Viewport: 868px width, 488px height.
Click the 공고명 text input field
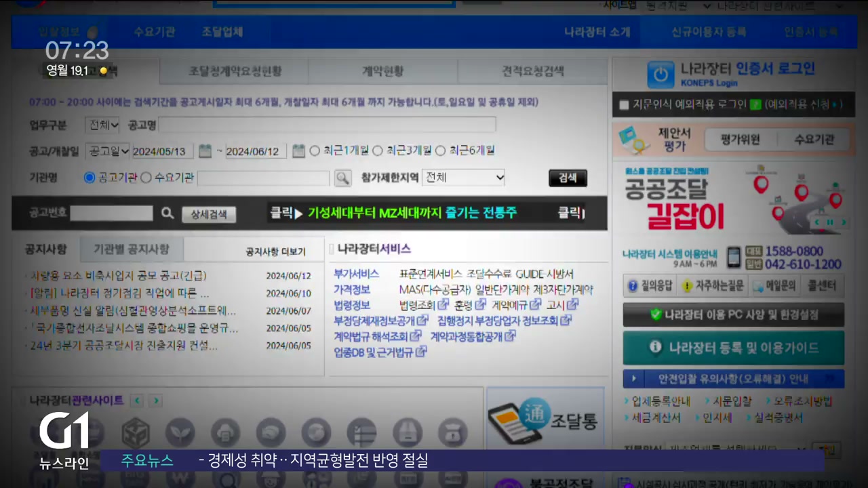point(327,125)
